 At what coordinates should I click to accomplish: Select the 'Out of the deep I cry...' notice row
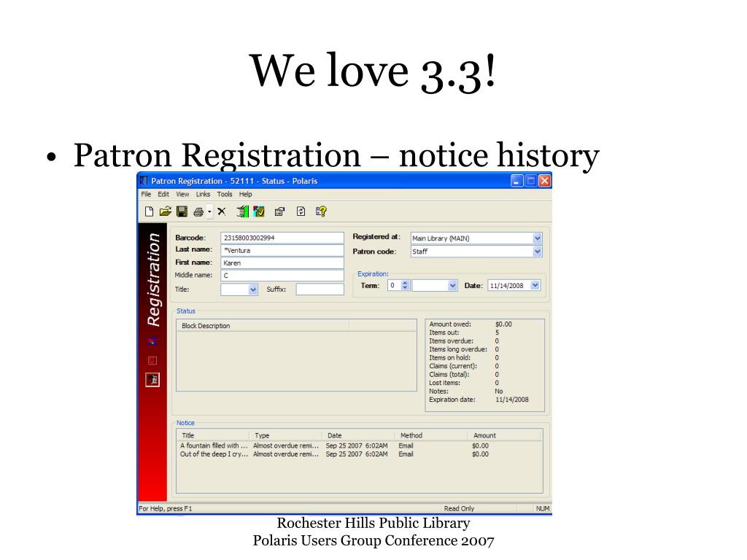tap(359, 454)
